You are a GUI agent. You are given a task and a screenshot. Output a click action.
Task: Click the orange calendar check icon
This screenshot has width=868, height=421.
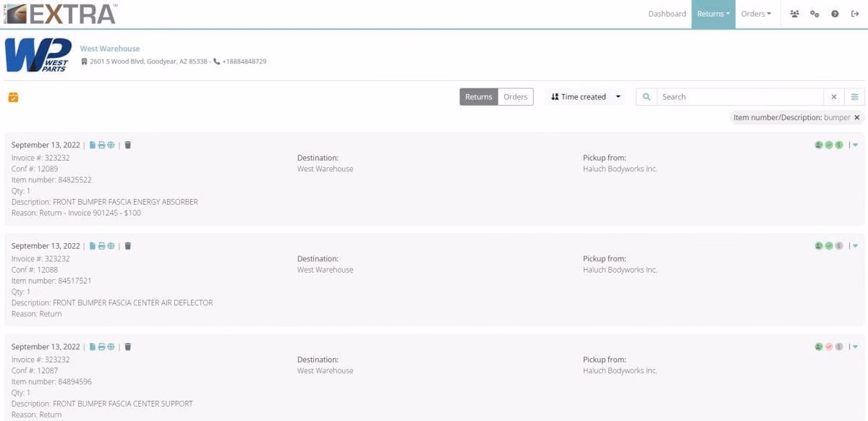click(13, 97)
